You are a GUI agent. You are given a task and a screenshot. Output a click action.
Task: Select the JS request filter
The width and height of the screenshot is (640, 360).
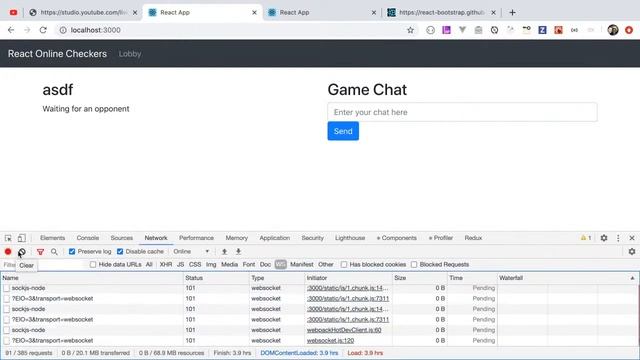pos(180,264)
